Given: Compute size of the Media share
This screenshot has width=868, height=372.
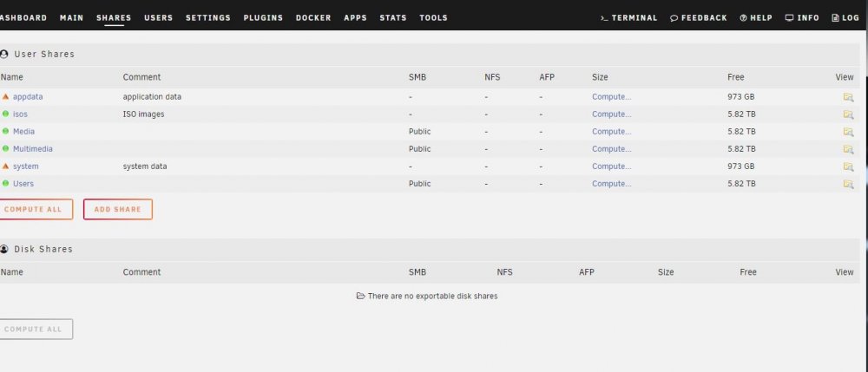Looking at the screenshot, I should (x=612, y=131).
